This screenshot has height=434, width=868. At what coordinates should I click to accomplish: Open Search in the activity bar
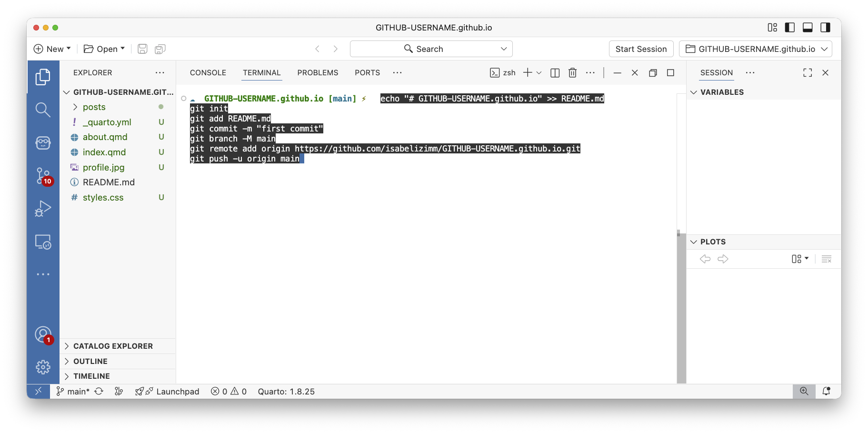click(43, 110)
